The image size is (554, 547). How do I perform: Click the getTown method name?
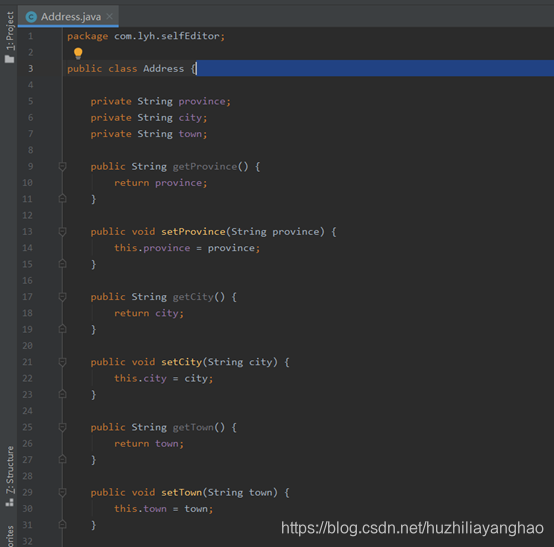[x=193, y=427]
